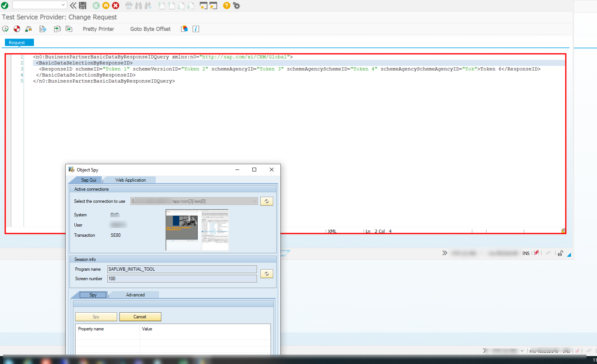The height and width of the screenshot is (364, 597).
Task: Click the XML document globe icon
Action: tap(43, 29)
